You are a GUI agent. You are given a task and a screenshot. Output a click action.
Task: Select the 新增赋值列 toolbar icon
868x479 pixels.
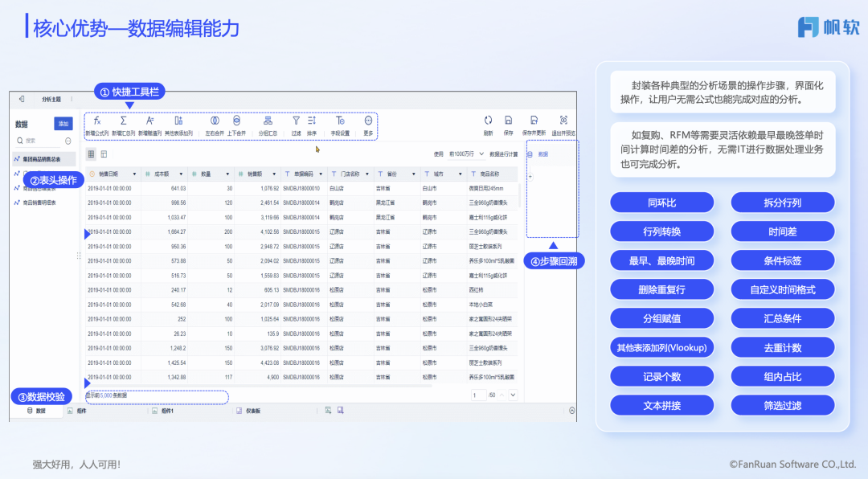coord(149,121)
